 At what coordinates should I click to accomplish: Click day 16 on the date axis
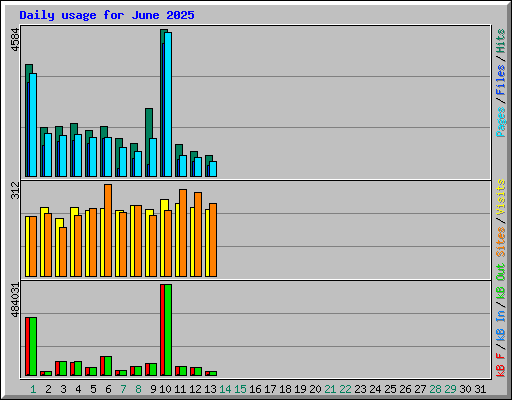pos(255,389)
